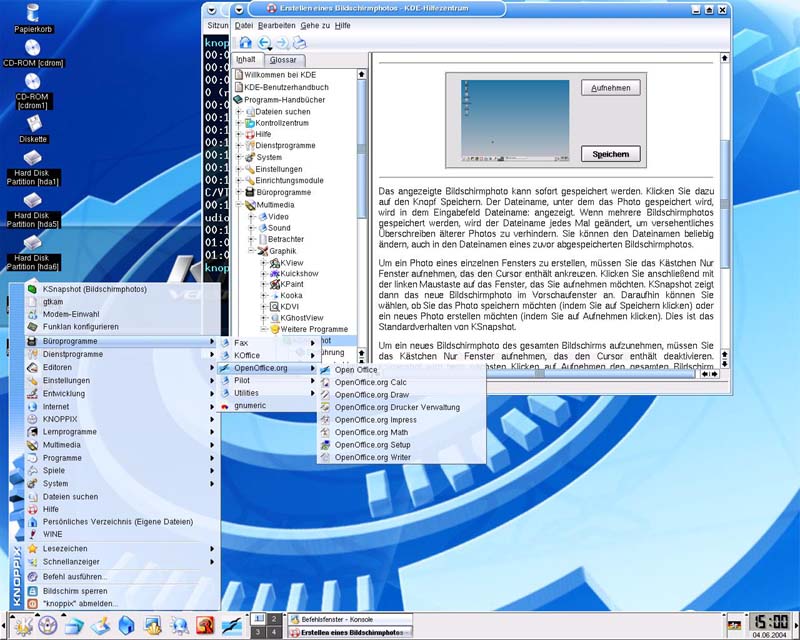Open the Internet submenu in K menu
This screenshot has height=640, width=800.
(121, 407)
